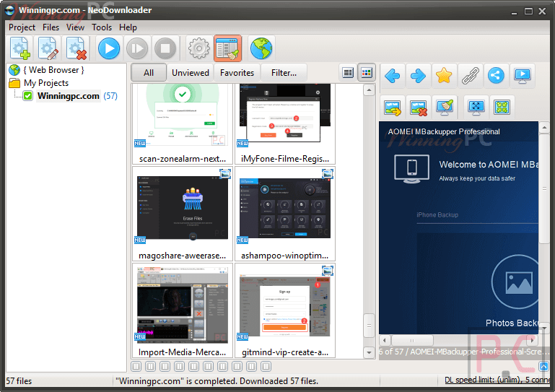Open Settings with the gear icon
Screen dimensions: 555x392
tap(198, 48)
